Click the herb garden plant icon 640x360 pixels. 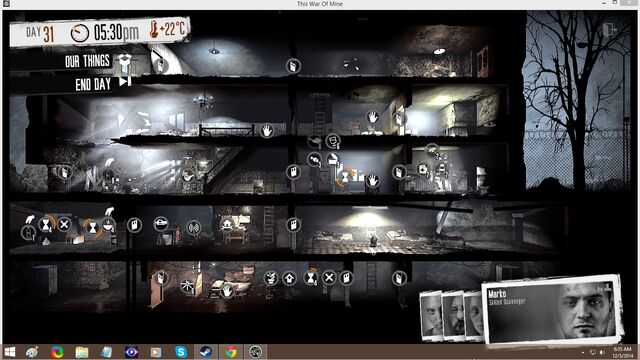(x=270, y=278)
